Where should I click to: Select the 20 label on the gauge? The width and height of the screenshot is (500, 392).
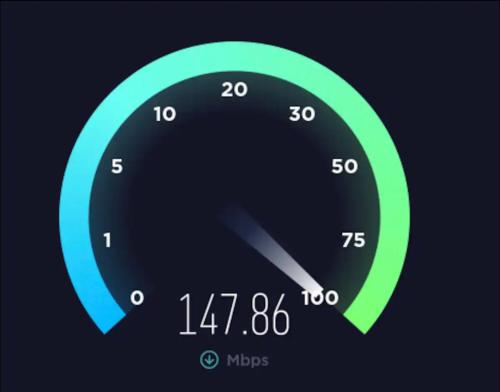[x=234, y=90]
